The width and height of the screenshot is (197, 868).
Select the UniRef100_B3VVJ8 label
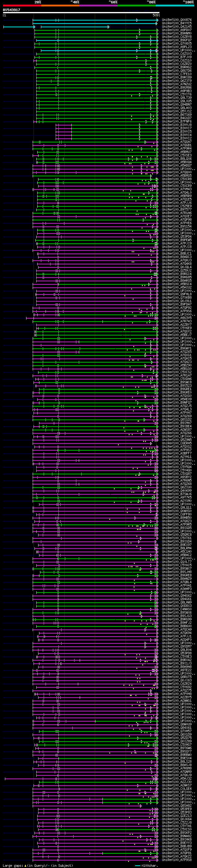pyautogui.click(x=177, y=125)
